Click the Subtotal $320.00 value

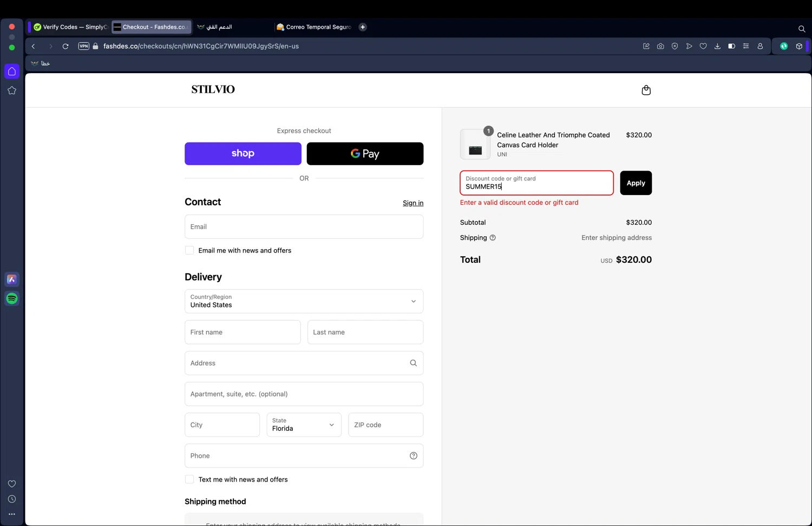(639, 223)
